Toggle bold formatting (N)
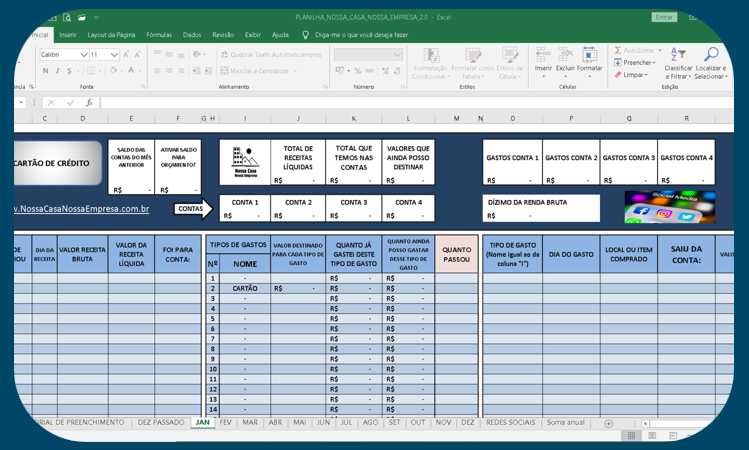This screenshot has width=749, height=450. click(46, 71)
